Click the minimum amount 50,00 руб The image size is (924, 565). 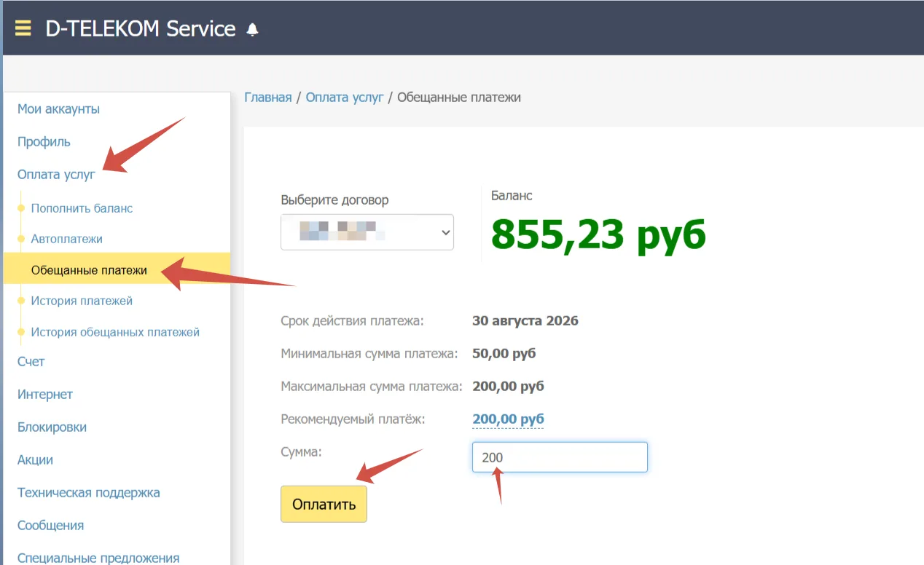[x=504, y=354]
